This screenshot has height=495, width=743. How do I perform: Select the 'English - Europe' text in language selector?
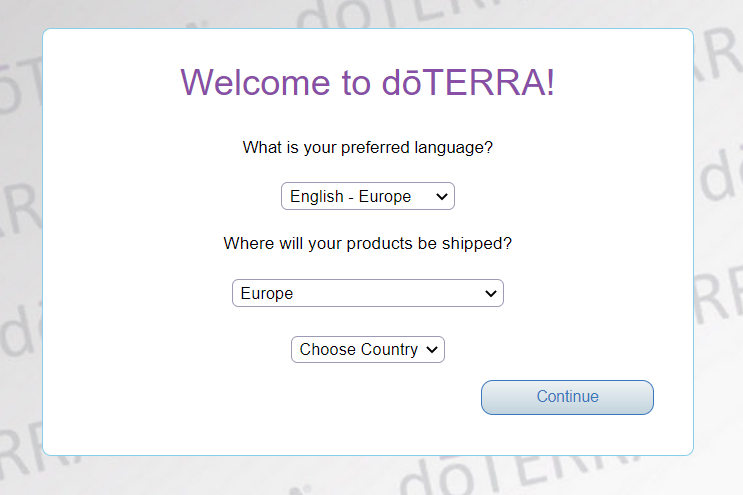point(350,197)
